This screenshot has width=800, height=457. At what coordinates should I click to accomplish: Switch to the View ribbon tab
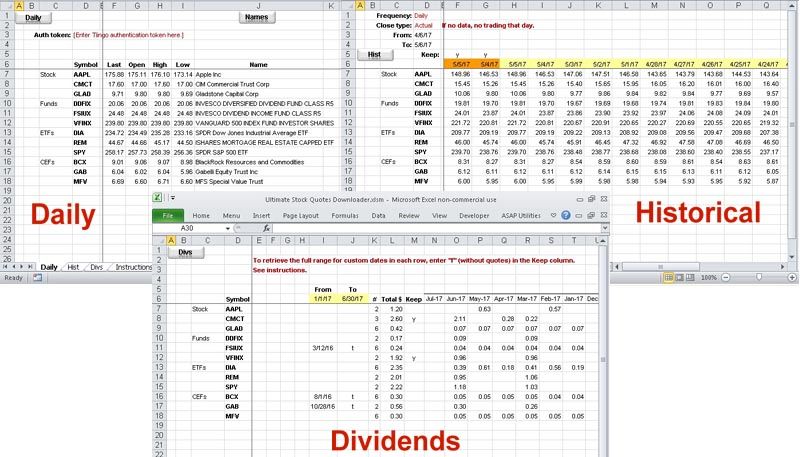click(439, 216)
